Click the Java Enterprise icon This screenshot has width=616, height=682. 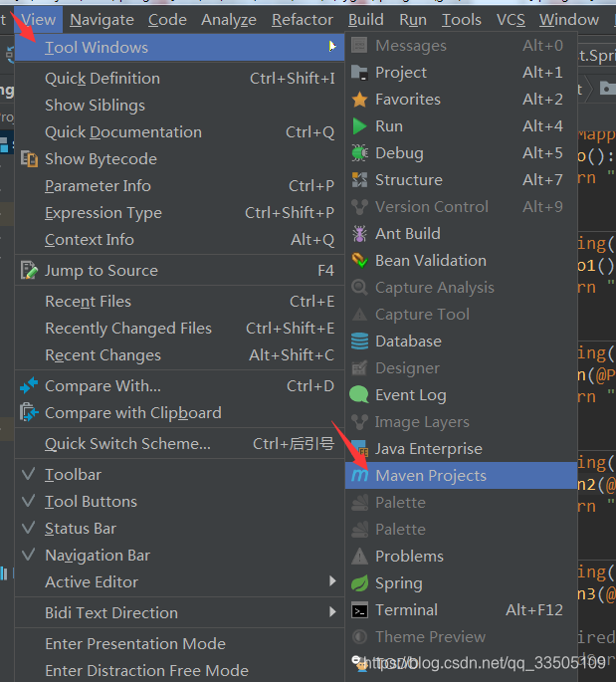[x=359, y=448]
